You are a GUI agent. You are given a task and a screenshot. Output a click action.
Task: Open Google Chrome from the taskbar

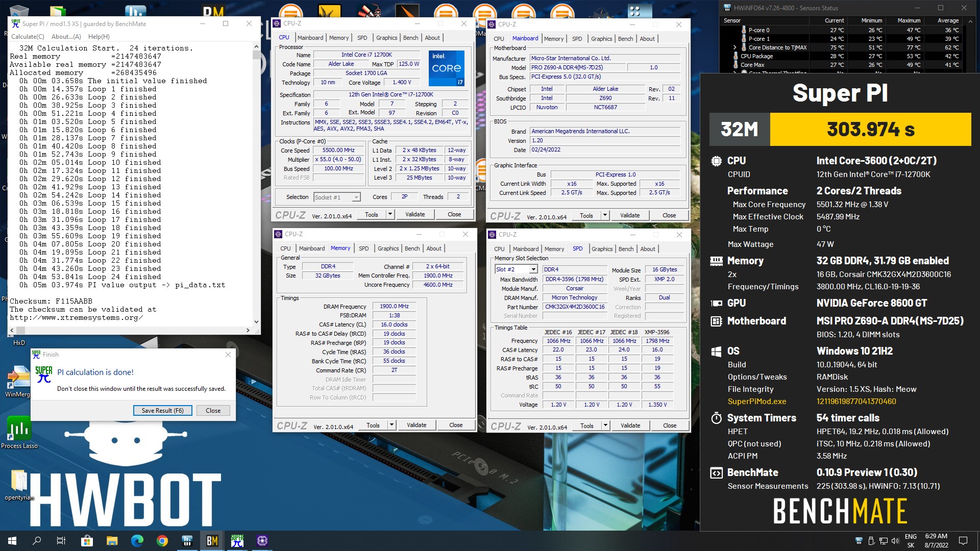[x=162, y=541]
